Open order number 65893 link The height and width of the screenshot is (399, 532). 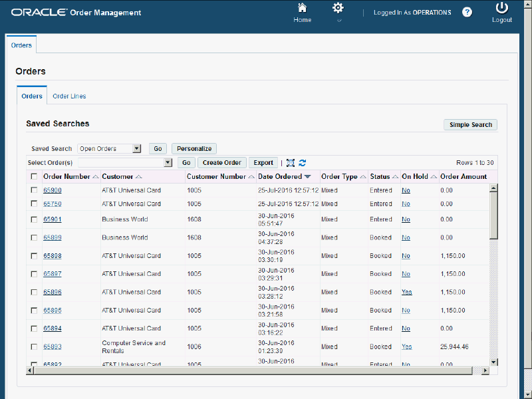[x=53, y=346]
